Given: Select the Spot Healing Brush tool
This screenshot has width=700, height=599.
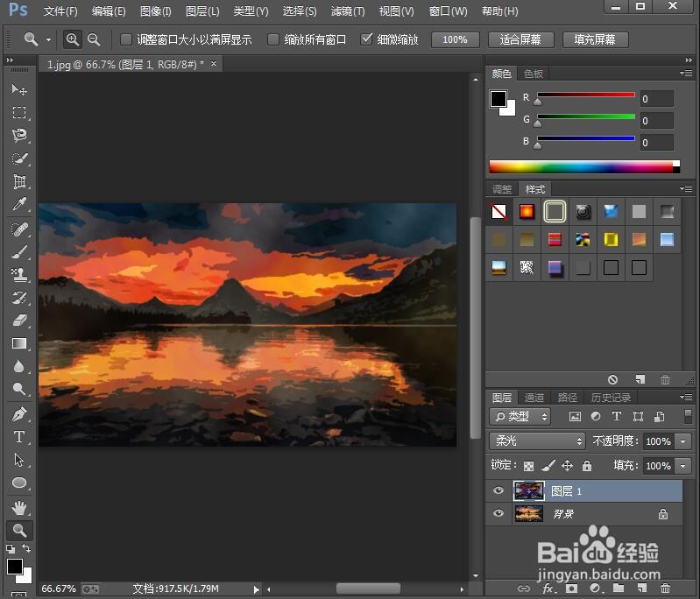Looking at the screenshot, I should (18, 229).
